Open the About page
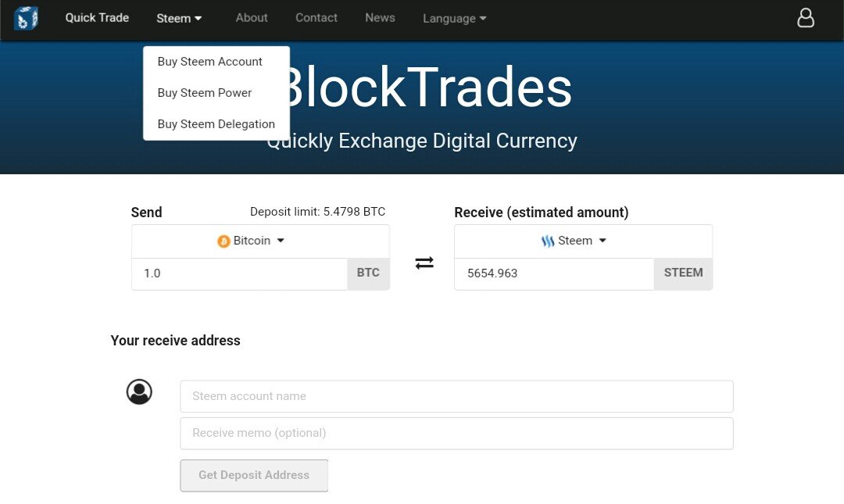This screenshot has width=844, height=504. pos(252,18)
